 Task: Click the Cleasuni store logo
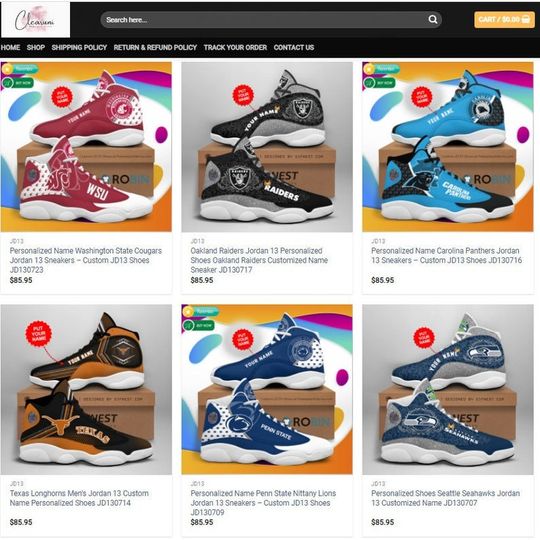(x=35, y=20)
